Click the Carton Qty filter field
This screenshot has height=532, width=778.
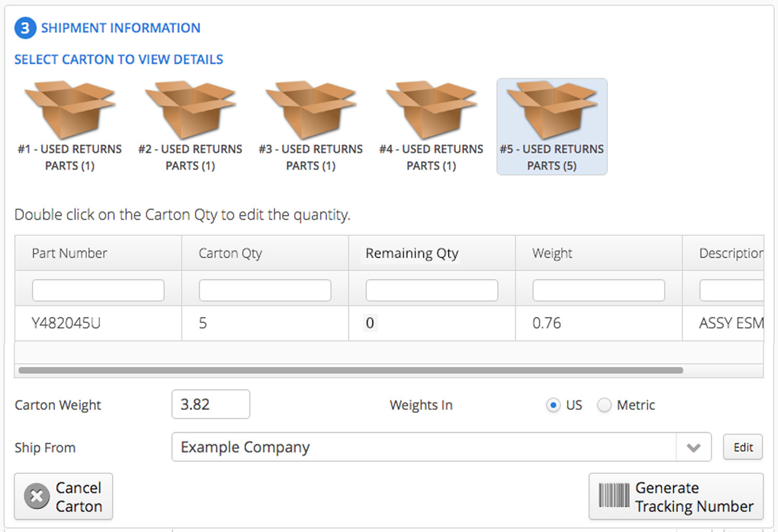[265, 290]
